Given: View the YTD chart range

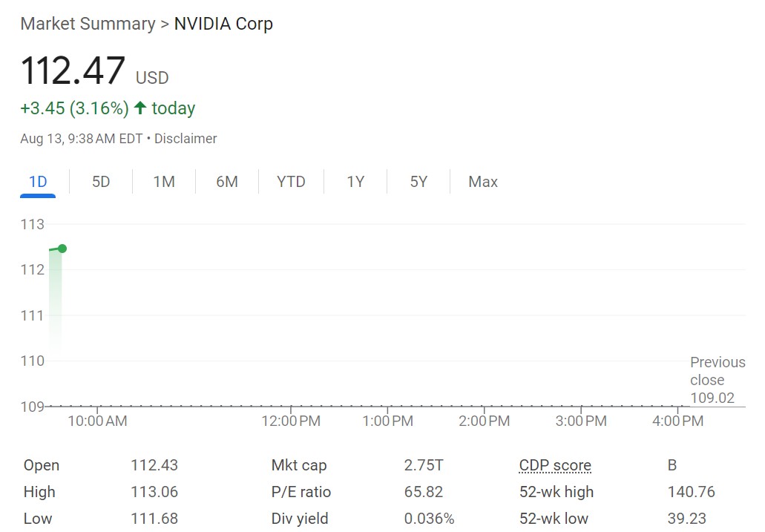Looking at the screenshot, I should pyautogui.click(x=291, y=182).
